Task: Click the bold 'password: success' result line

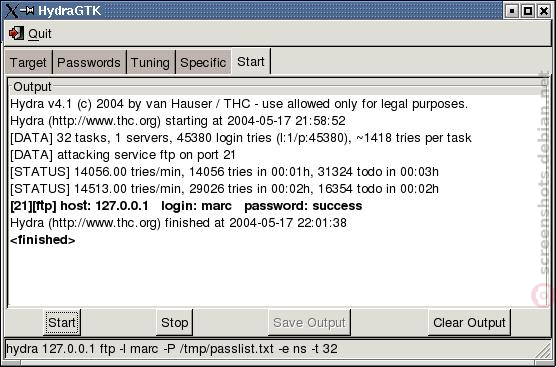Action: pyautogui.click(x=186, y=206)
